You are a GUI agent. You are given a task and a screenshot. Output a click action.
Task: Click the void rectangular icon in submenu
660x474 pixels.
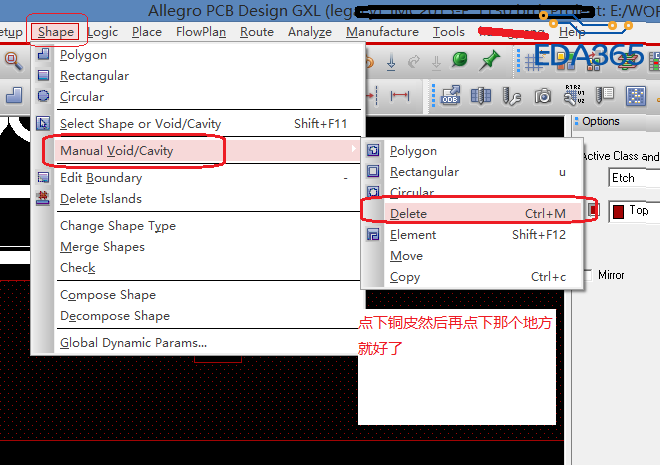pyautogui.click(x=373, y=171)
